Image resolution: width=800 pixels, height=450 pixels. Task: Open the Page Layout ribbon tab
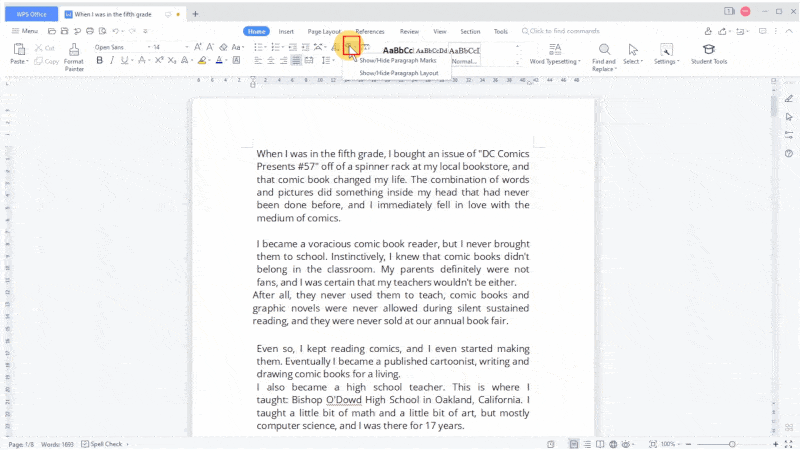point(324,32)
